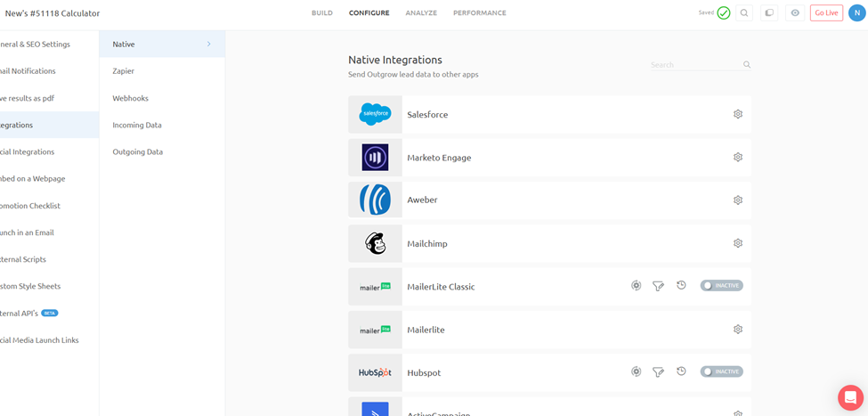868x416 pixels.
Task: Click reconfigure icon for MailerLite Classic
Action: pyautogui.click(x=636, y=286)
